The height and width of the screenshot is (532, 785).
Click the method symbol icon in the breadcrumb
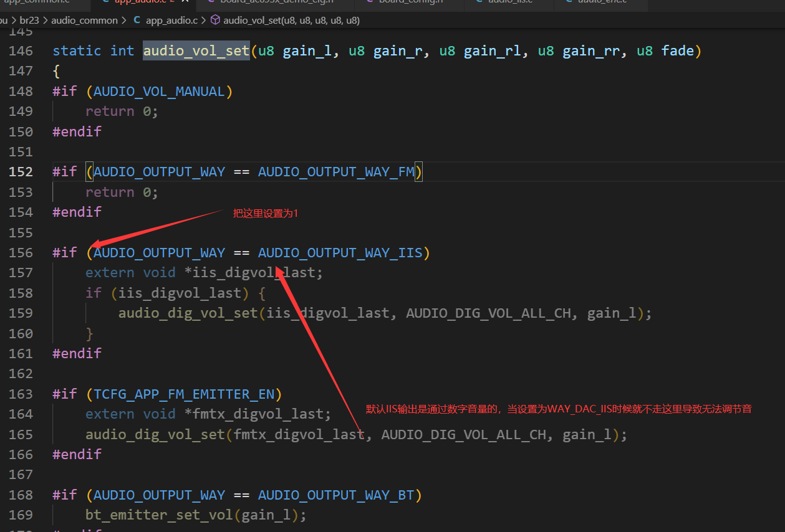click(215, 21)
